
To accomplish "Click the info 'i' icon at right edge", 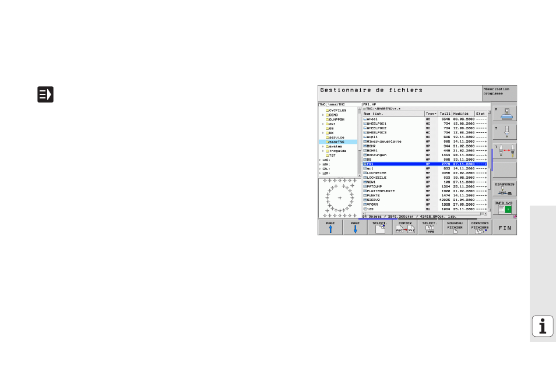I will [543, 326].
